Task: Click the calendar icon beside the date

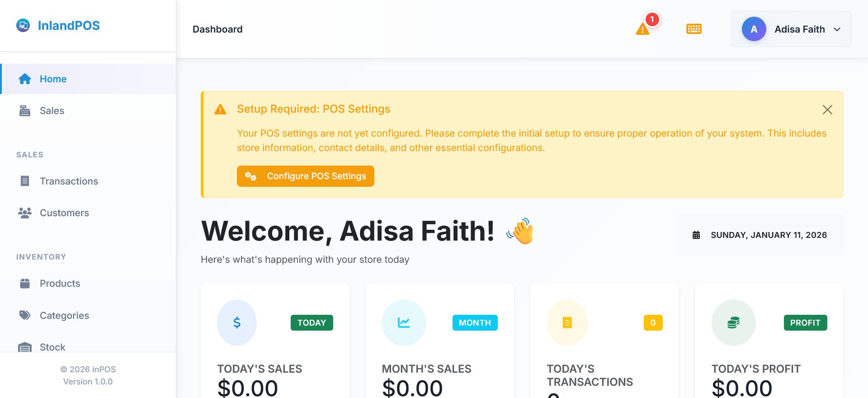Action: coord(696,235)
